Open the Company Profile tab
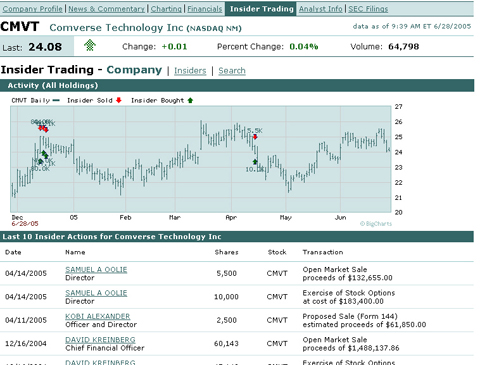 pyautogui.click(x=32, y=9)
